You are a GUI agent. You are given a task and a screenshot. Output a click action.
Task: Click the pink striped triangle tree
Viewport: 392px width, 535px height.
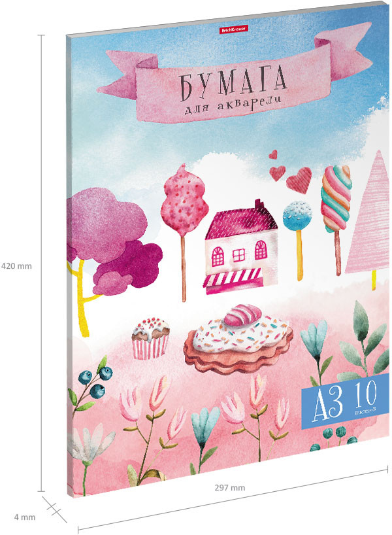(x=368, y=219)
